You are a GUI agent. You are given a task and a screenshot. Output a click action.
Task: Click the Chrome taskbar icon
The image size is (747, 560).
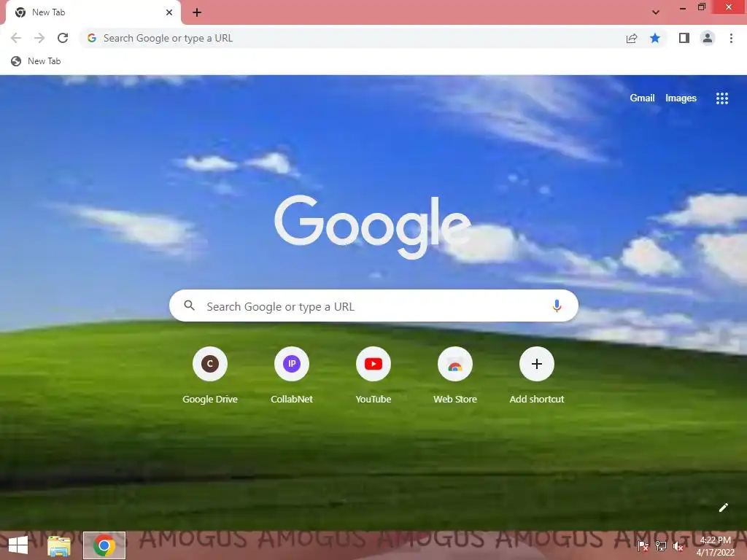click(x=104, y=545)
